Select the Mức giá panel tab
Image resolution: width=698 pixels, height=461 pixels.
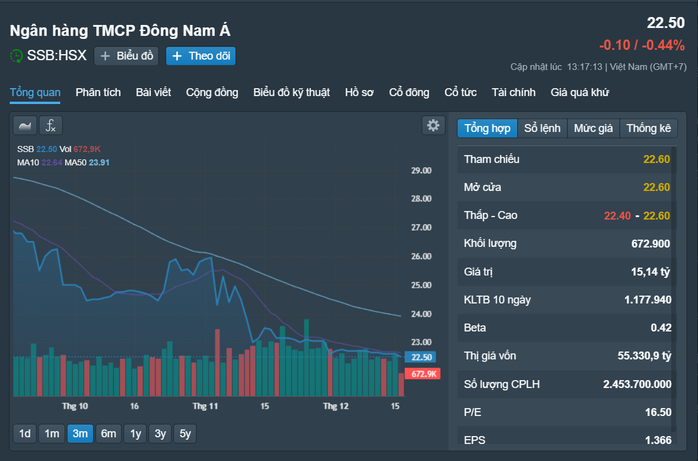pyautogui.click(x=593, y=128)
